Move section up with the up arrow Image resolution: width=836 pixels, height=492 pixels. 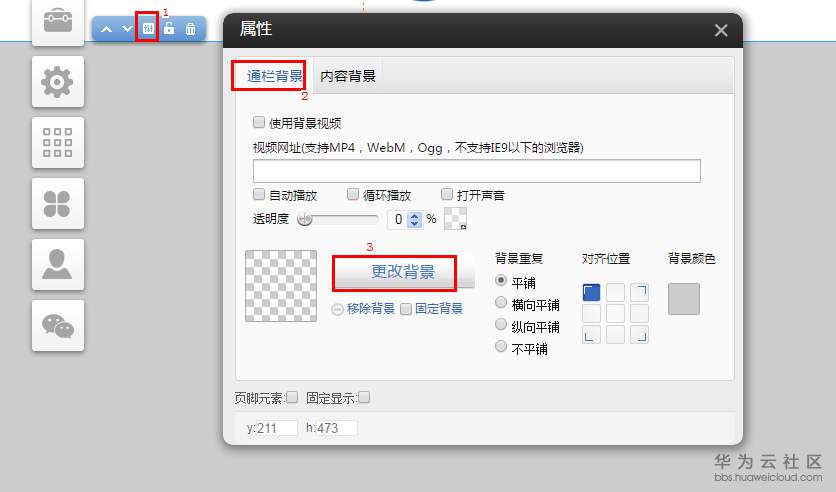[107, 29]
